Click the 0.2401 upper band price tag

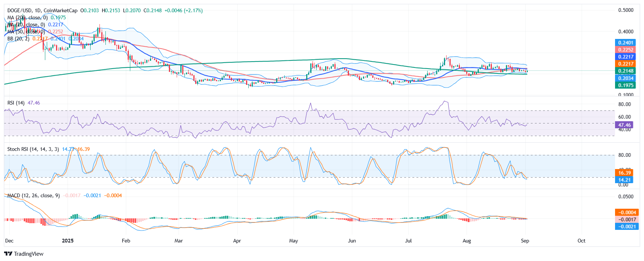(x=625, y=43)
